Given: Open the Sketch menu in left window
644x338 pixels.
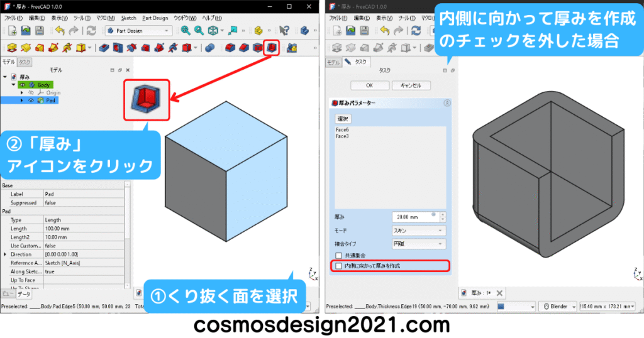Looking at the screenshot, I should (x=128, y=18).
